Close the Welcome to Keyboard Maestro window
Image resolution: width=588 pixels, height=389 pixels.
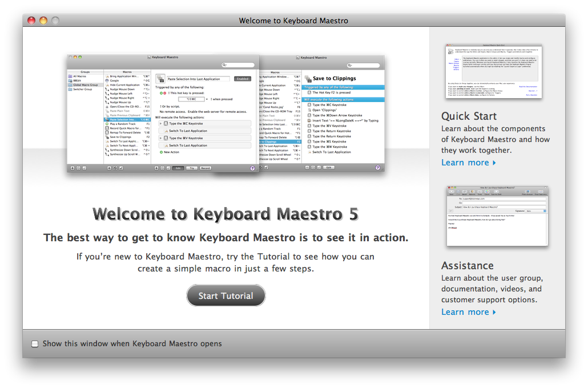point(31,21)
